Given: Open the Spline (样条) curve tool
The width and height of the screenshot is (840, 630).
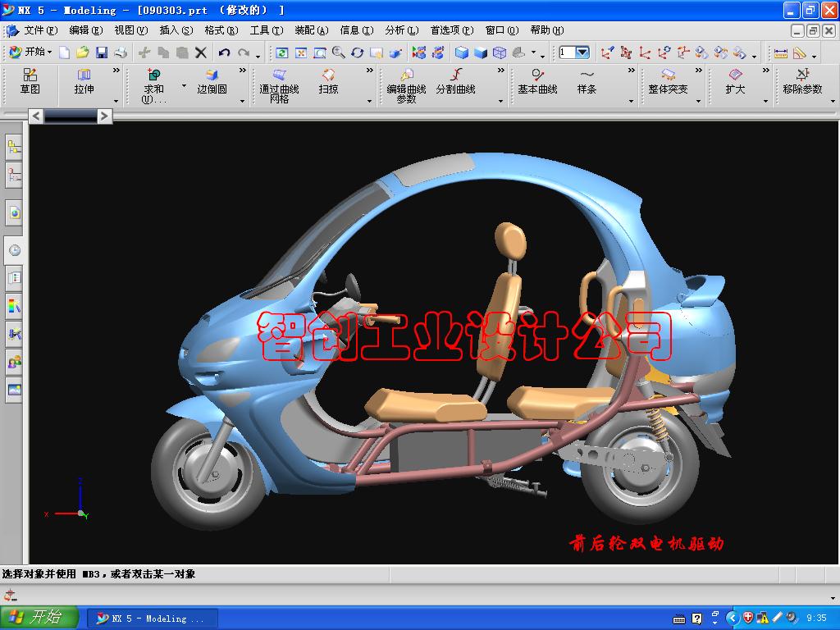Looking at the screenshot, I should pyautogui.click(x=587, y=80).
